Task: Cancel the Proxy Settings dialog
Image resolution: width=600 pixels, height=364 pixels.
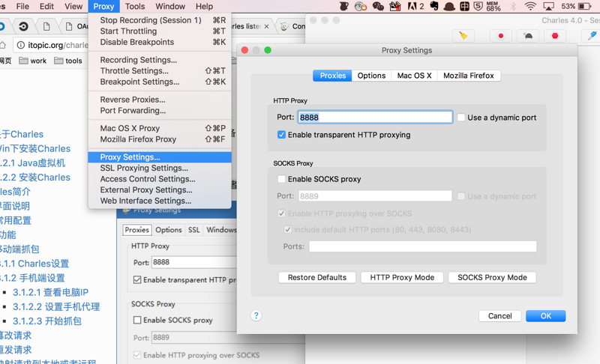Action: pyautogui.click(x=499, y=316)
